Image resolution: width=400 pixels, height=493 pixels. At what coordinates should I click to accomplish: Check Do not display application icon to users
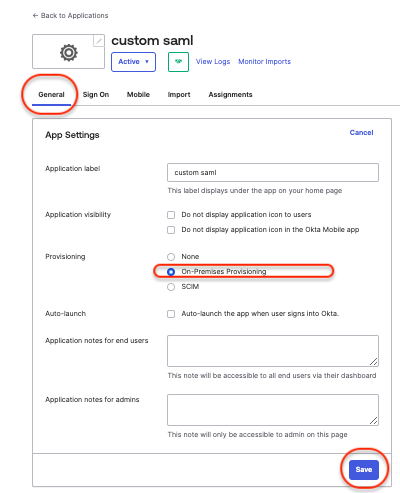point(171,215)
